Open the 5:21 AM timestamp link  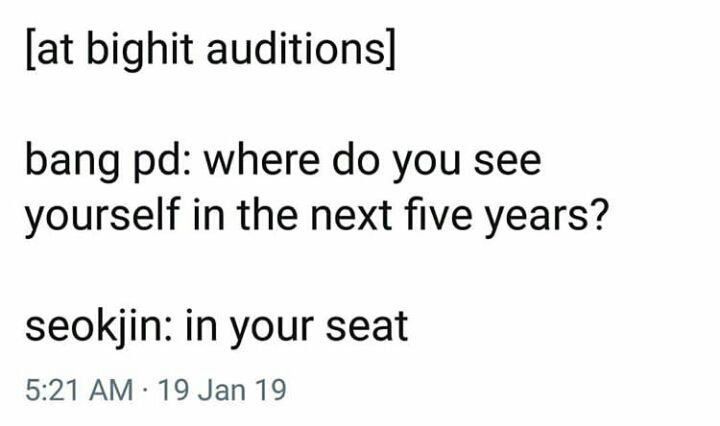point(79,390)
